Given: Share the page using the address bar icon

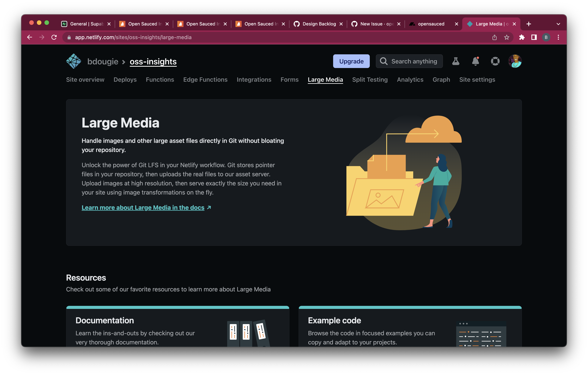Looking at the screenshot, I should tap(495, 37).
